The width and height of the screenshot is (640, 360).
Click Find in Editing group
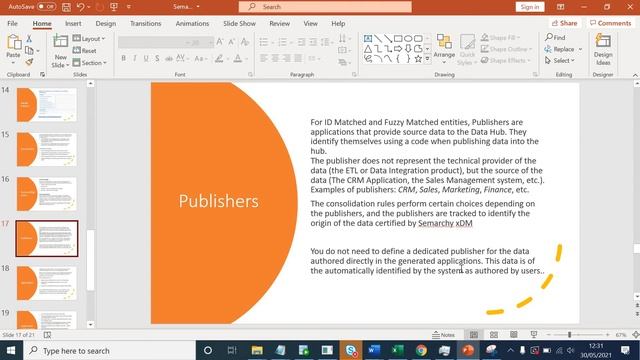(556, 38)
